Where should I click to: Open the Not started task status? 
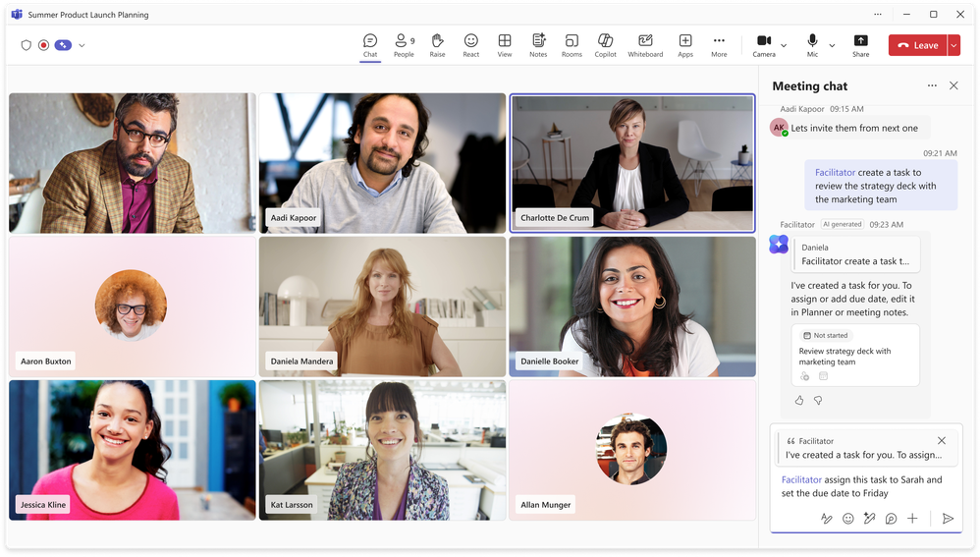point(825,336)
